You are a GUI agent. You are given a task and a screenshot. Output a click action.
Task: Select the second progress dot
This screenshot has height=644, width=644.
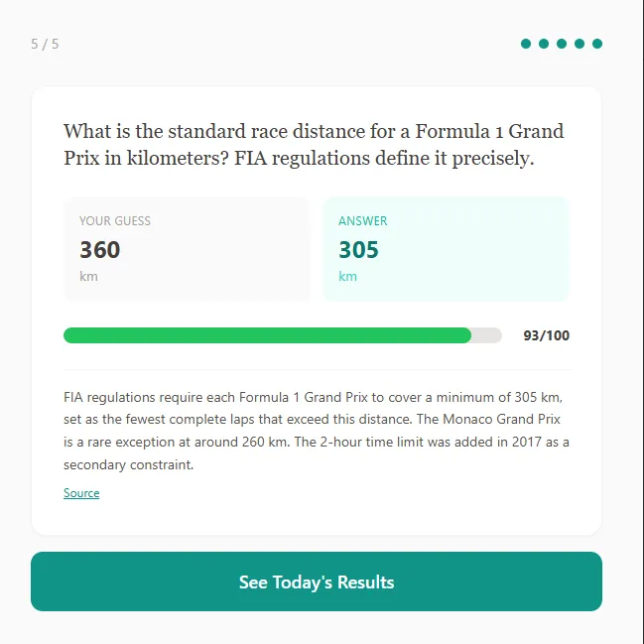pyautogui.click(x=544, y=44)
